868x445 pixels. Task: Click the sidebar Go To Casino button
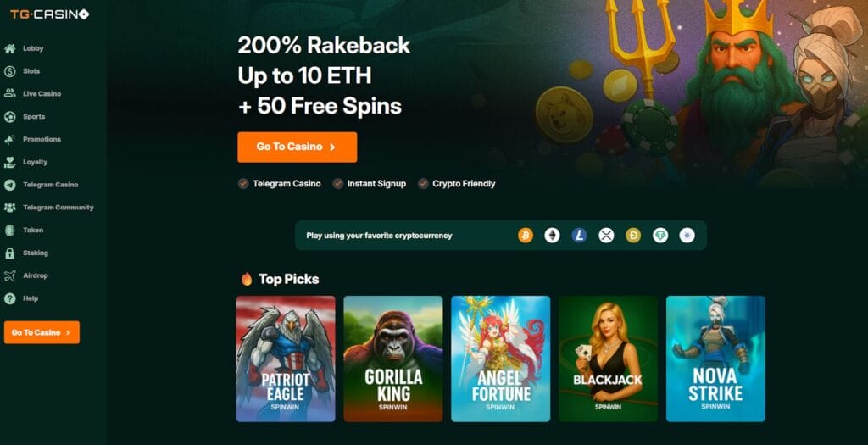click(x=42, y=332)
